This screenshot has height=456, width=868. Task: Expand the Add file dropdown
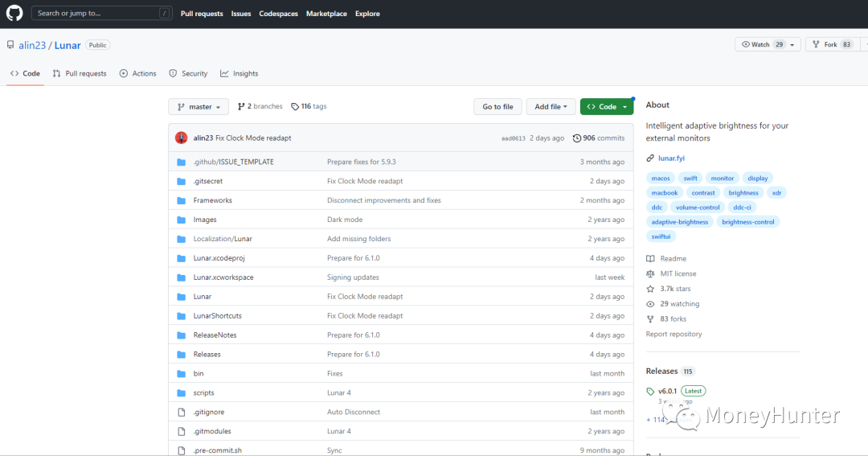tap(551, 106)
